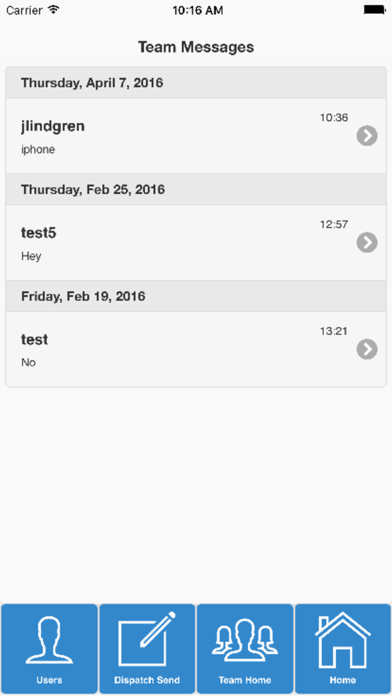392x696 pixels.
Task: Open the test5 message thread
Action: coord(196,242)
